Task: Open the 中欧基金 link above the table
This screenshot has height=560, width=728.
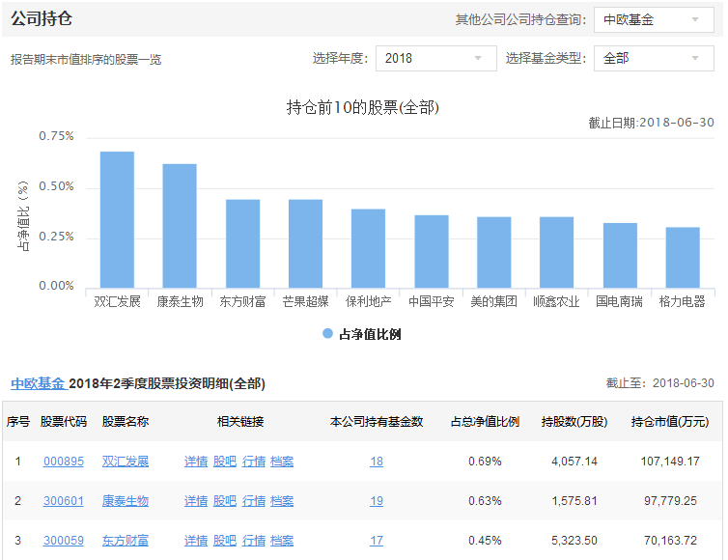Action: [x=38, y=383]
